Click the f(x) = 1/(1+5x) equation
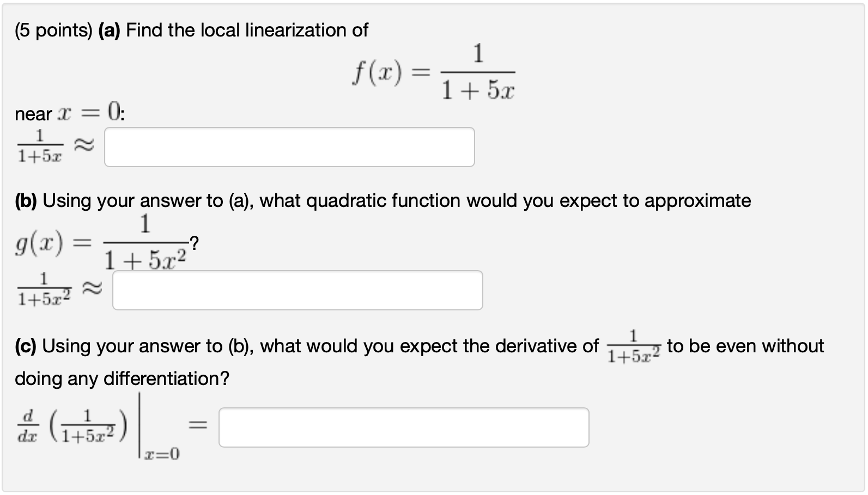This screenshot has width=868, height=495. [433, 71]
